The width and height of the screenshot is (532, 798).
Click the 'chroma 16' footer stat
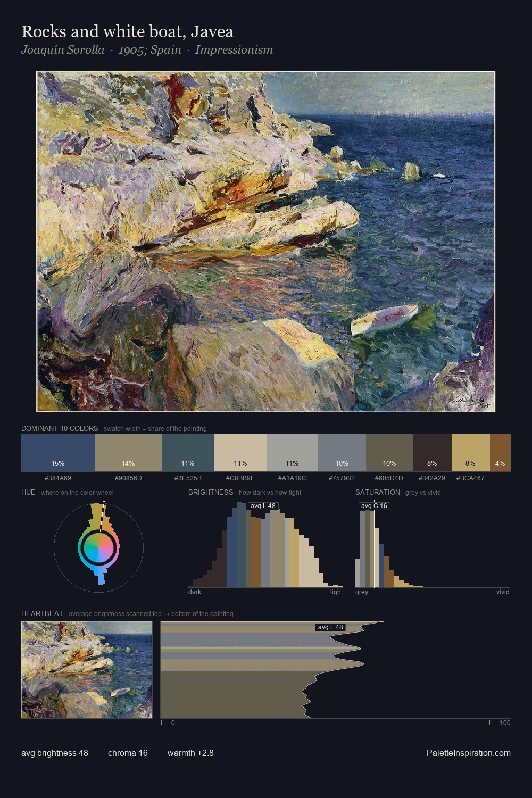tap(128, 753)
